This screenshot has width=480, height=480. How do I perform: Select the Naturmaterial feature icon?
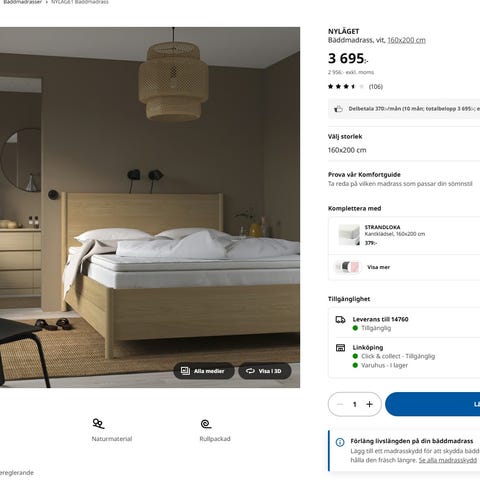[x=98, y=424]
